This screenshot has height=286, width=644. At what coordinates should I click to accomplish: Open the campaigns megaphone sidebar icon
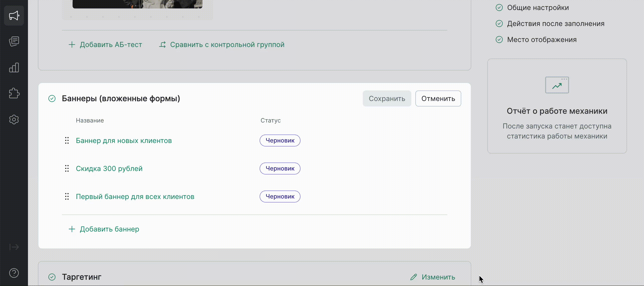(14, 16)
